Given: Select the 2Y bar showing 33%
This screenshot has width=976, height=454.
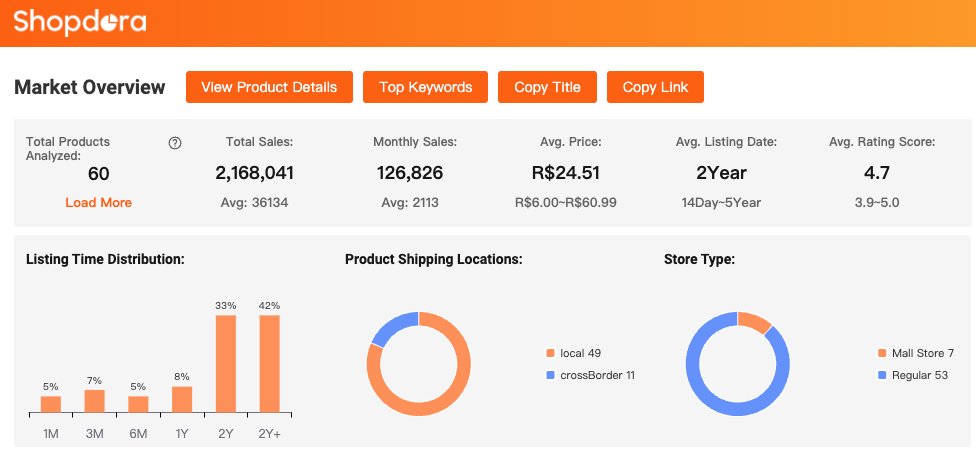Looking at the screenshot, I should tap(225, 364).
